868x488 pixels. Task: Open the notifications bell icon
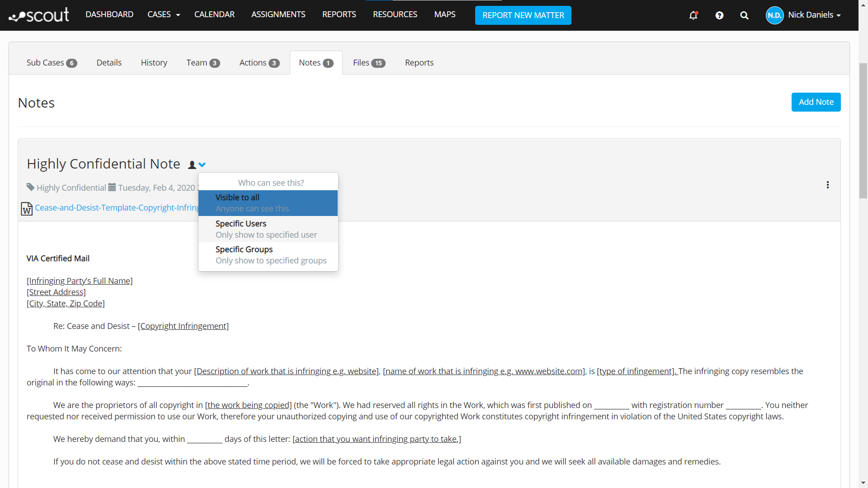693,15
